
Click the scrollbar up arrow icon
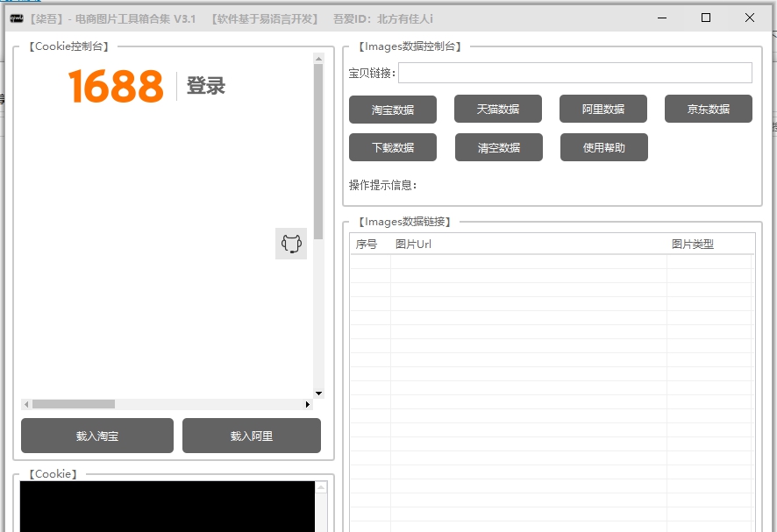[x=319, y=60]
